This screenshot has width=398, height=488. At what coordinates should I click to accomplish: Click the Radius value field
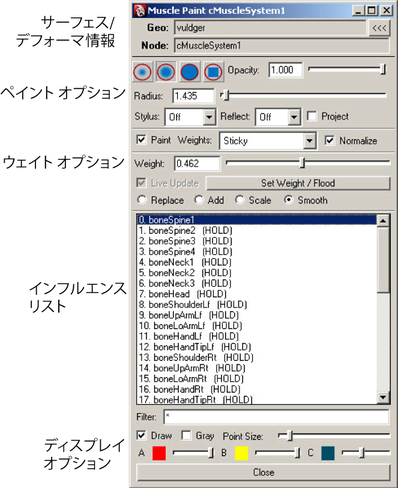pos(193,96)
